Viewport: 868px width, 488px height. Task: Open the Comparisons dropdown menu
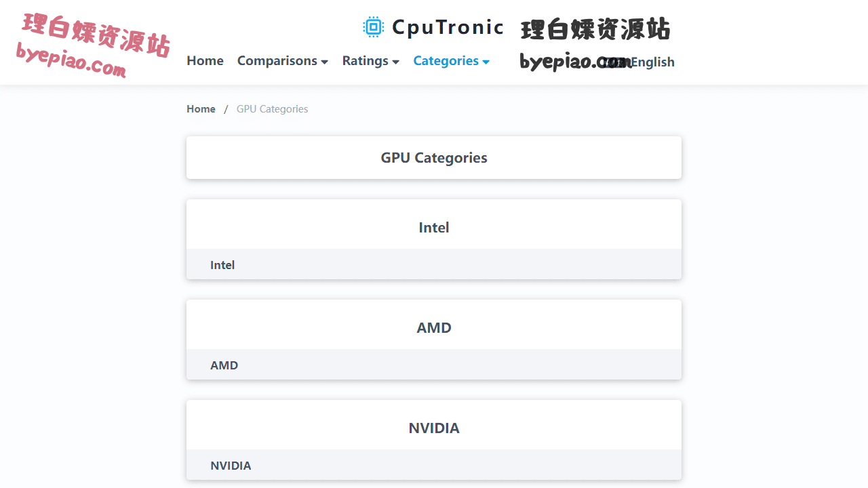pyautogui.click(x=283, y=60)
